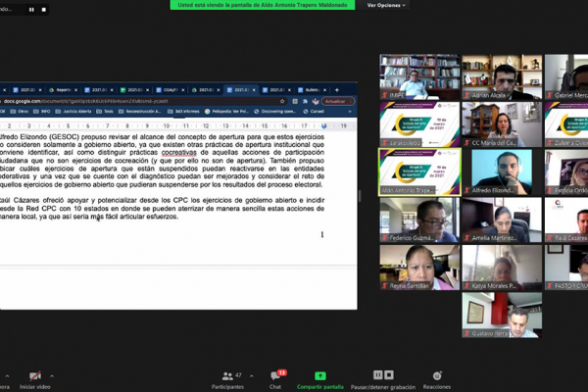This screenshot has height=392, width=588.
Task: Select Katya Morales P... video tile
Action: (502, 268)
